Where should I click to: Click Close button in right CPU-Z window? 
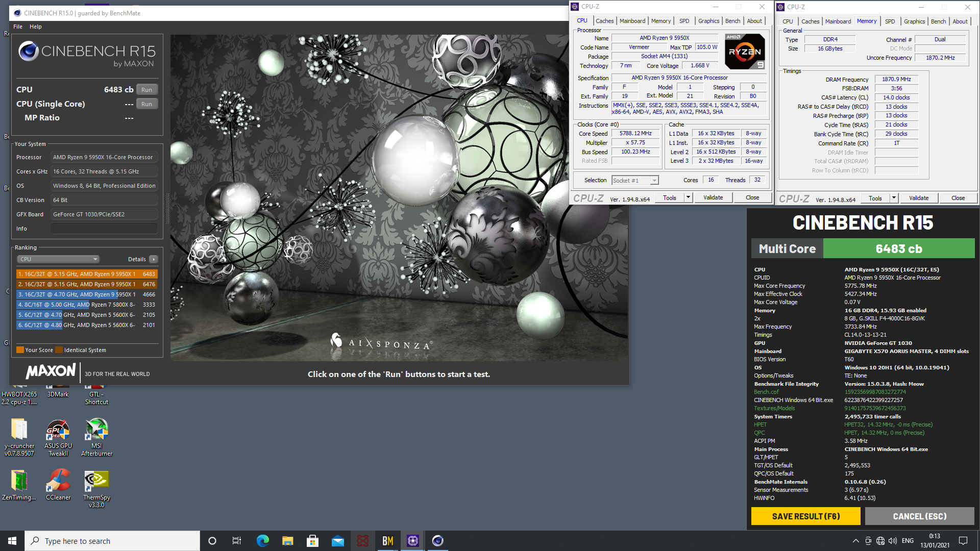point(958,198)
